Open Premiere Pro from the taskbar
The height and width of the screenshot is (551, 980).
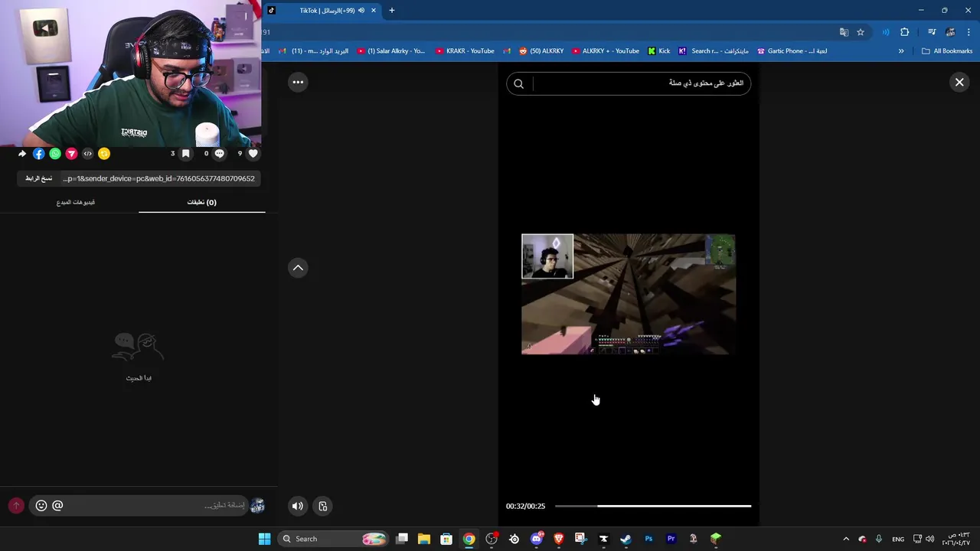(x=671, y=539)
